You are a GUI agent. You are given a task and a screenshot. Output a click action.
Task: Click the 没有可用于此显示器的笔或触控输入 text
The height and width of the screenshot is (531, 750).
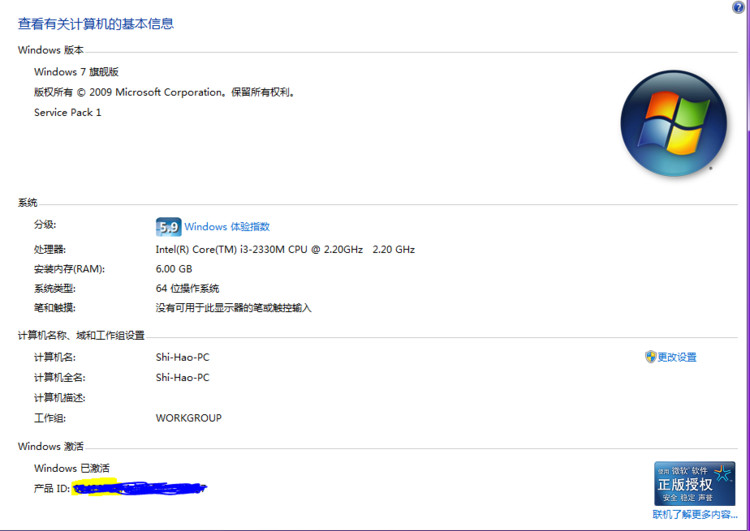pos(233,308)
